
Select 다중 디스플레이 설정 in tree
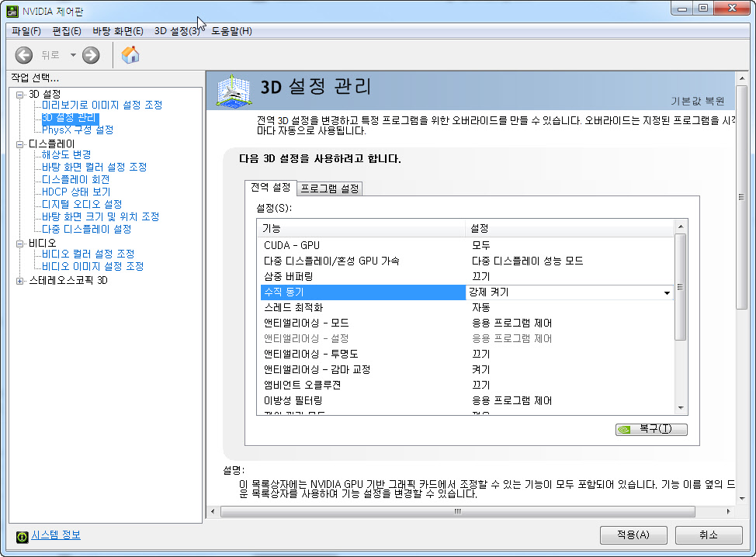86,230
